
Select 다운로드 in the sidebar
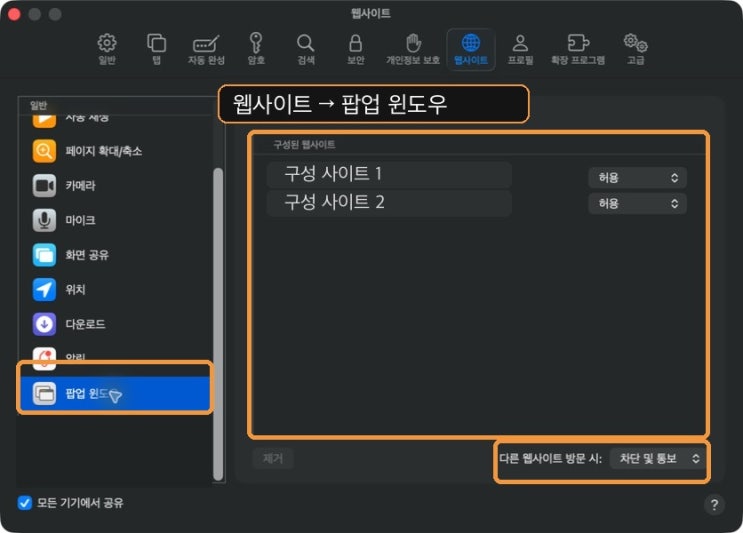[x=115, y=324]
